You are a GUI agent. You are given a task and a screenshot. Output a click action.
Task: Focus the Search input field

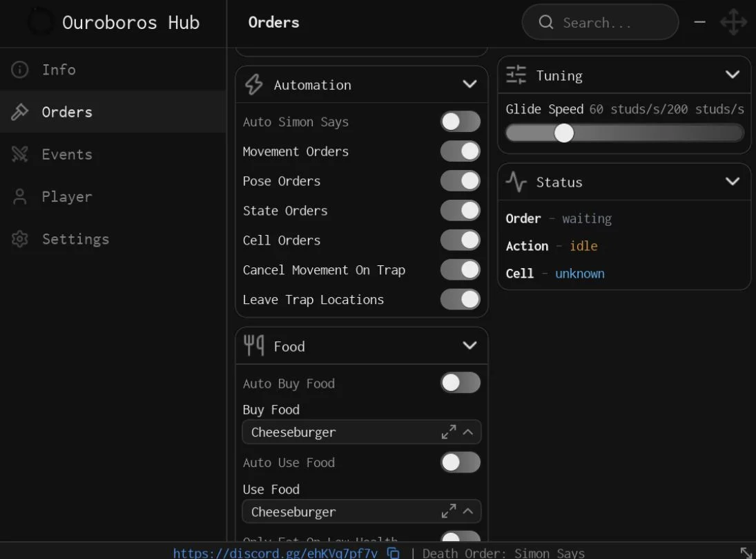tap(600, 22)
